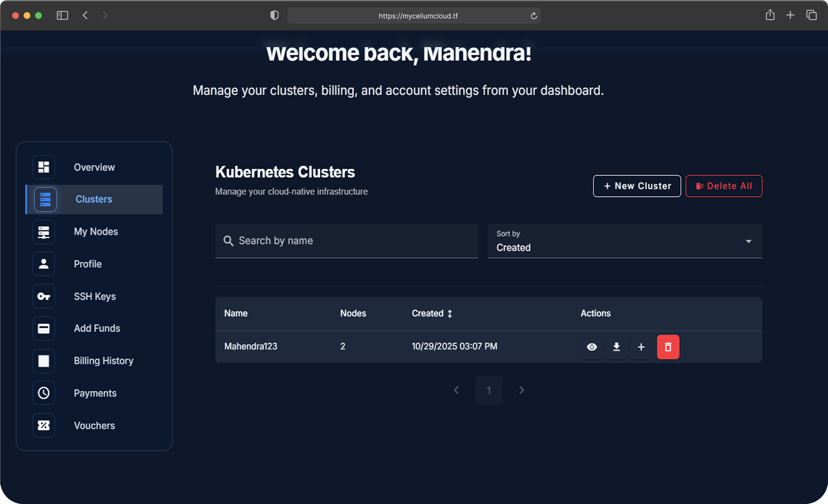This screenshot has height=504, width=828.
Task: Select the Vouchers percent icon
Action: tap(44, 425)
